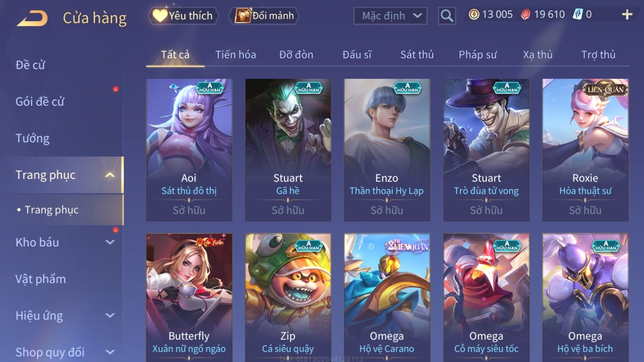Open Đổi mảnh fragment exchange

click(264, 16)
